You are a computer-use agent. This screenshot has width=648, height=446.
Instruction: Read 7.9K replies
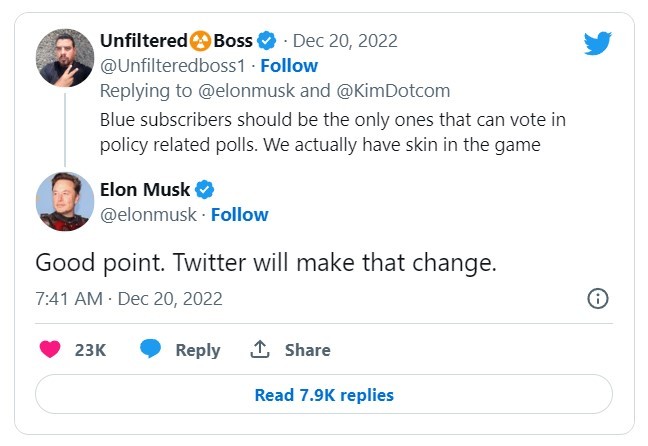point(324,394)
